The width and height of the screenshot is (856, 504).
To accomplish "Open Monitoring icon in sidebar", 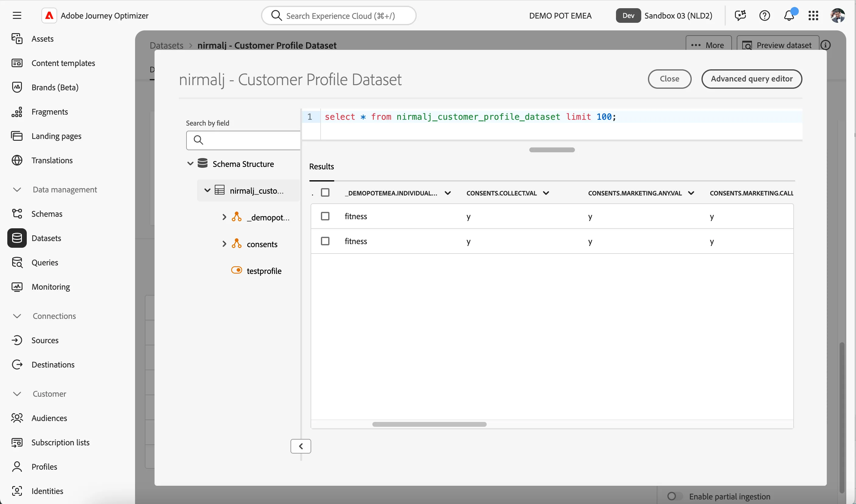I will pyautogui.click(x=17, y=287).
